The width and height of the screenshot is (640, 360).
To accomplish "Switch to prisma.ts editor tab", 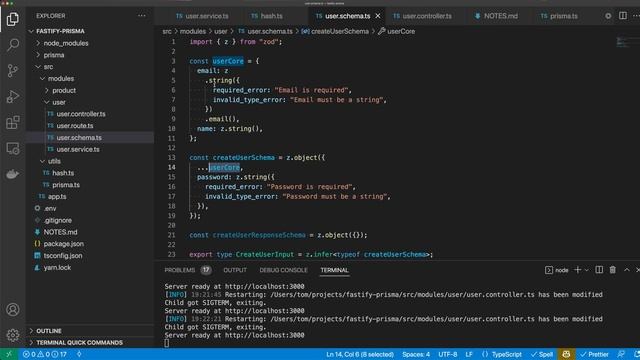I will [x=559, y=16].
